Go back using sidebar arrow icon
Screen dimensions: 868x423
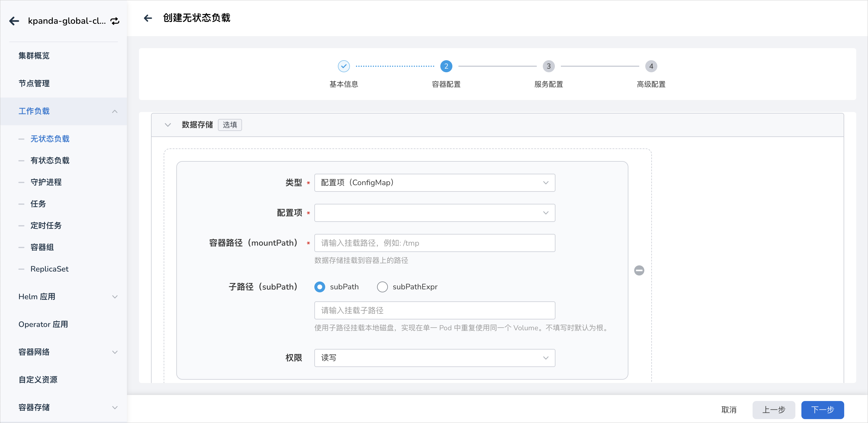[x=14, y=21]
